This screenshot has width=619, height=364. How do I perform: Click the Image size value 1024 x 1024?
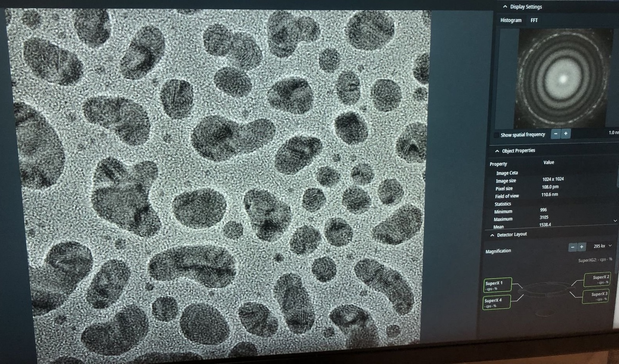[x=553, y=179]
